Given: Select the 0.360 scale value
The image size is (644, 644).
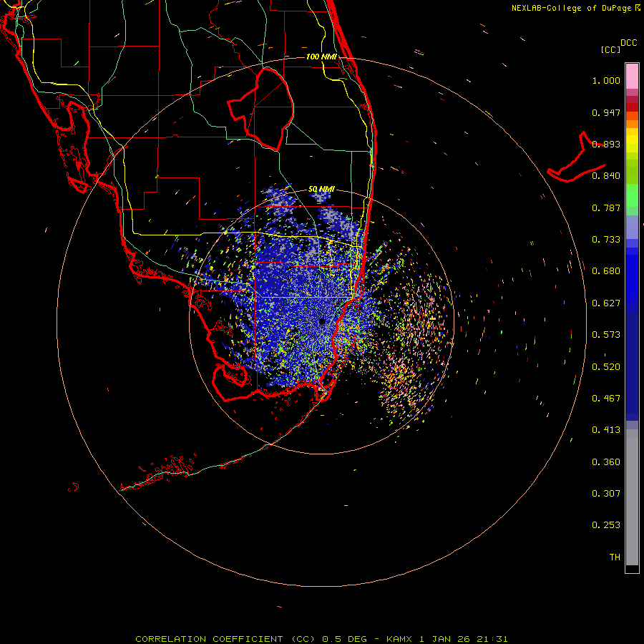Looking at the screenshot, I should 606,462.
